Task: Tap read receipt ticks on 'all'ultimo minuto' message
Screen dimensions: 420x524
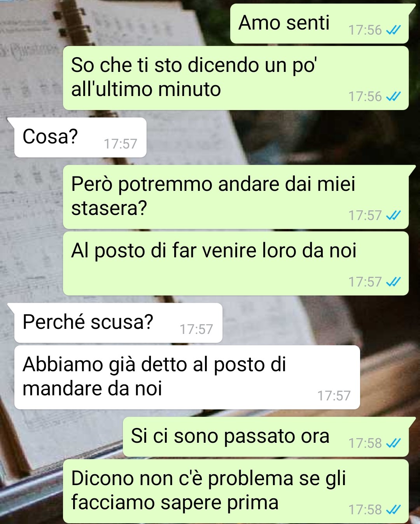Action: 393,96
